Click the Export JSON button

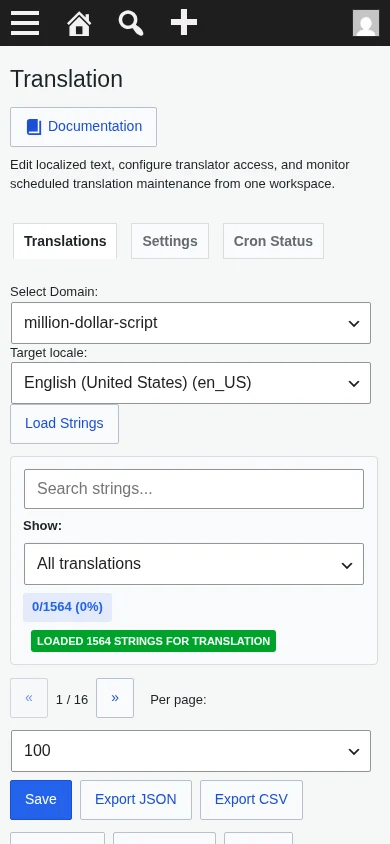[x=136, y=800]
